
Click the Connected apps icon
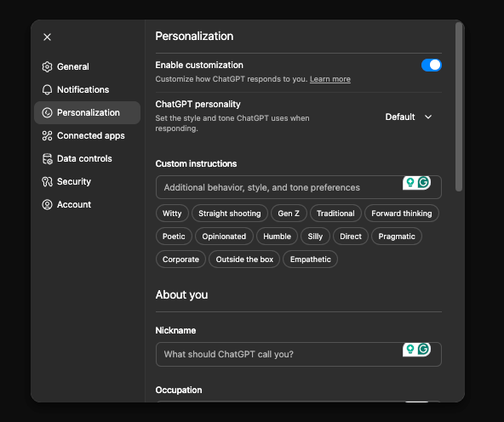(48, 135)
